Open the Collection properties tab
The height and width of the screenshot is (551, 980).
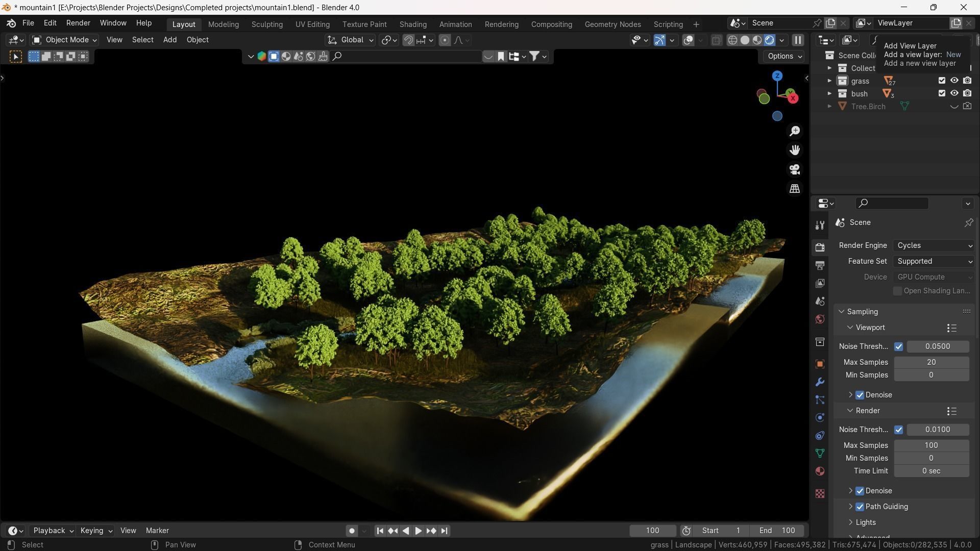click(820, 342)
